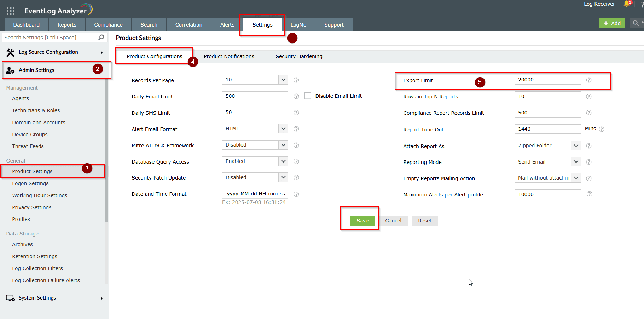Click the Cancel button
This screenshot has height=319, width=644.
pyautogui.click(x=393, y=221)
